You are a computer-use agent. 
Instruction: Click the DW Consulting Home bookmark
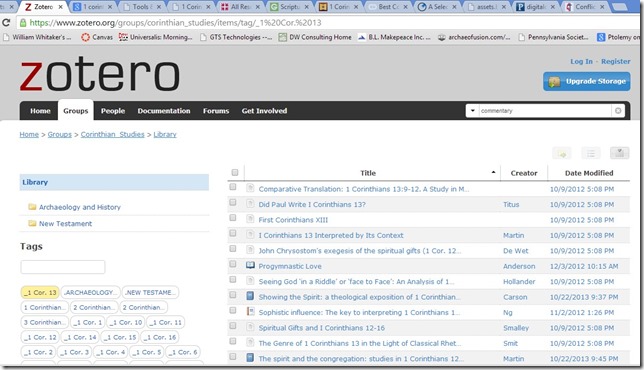315,37
